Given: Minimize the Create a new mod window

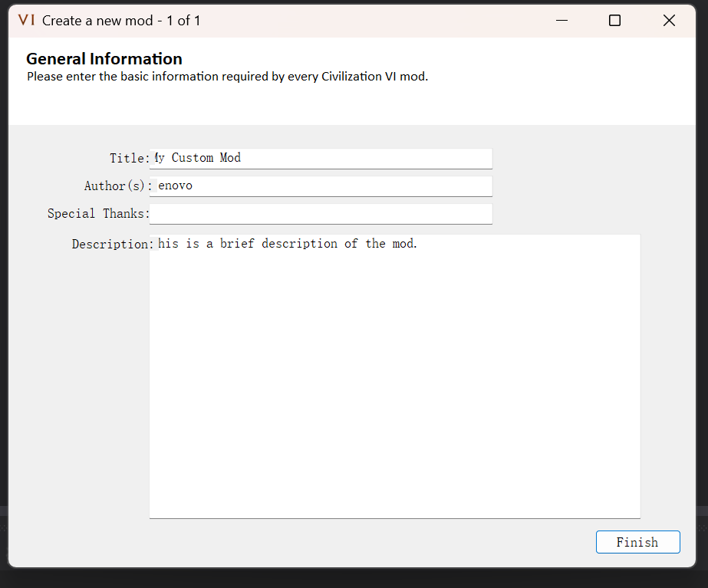Looking at the screenshot, I should click(x=561, y=20).
